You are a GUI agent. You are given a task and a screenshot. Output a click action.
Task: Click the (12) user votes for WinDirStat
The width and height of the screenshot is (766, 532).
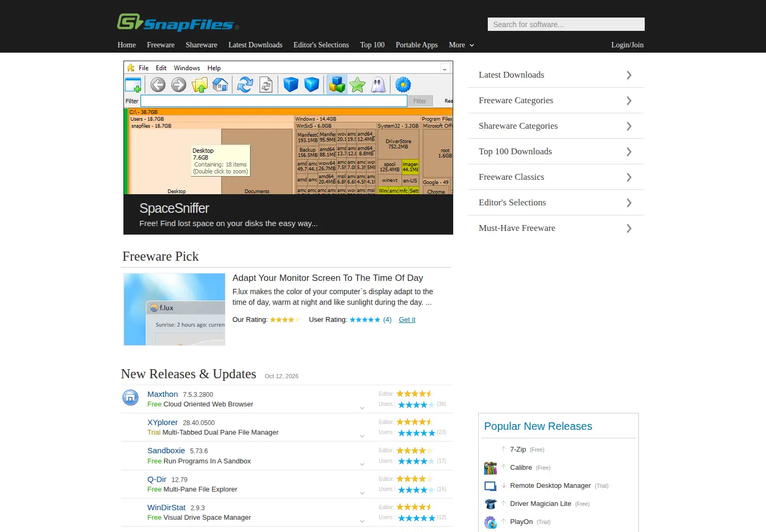[x=442, y=518]
